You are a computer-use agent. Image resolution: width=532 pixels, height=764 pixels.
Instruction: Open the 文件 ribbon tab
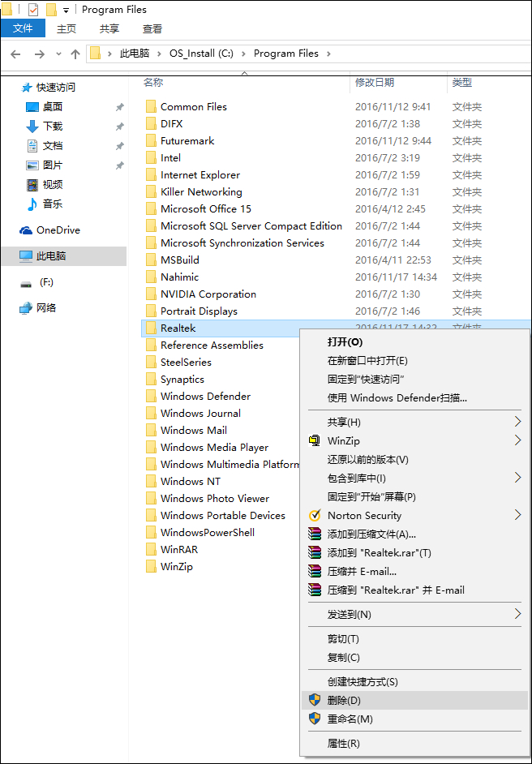[23, 28]
